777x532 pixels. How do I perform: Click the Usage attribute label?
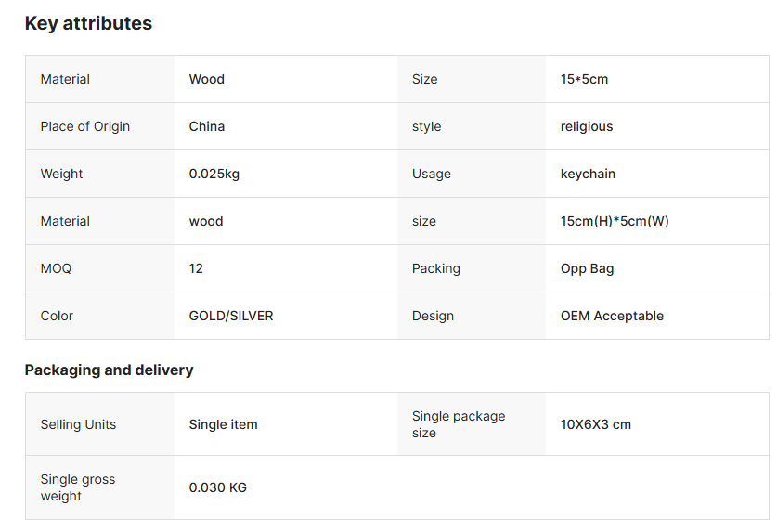click(432, 174)
